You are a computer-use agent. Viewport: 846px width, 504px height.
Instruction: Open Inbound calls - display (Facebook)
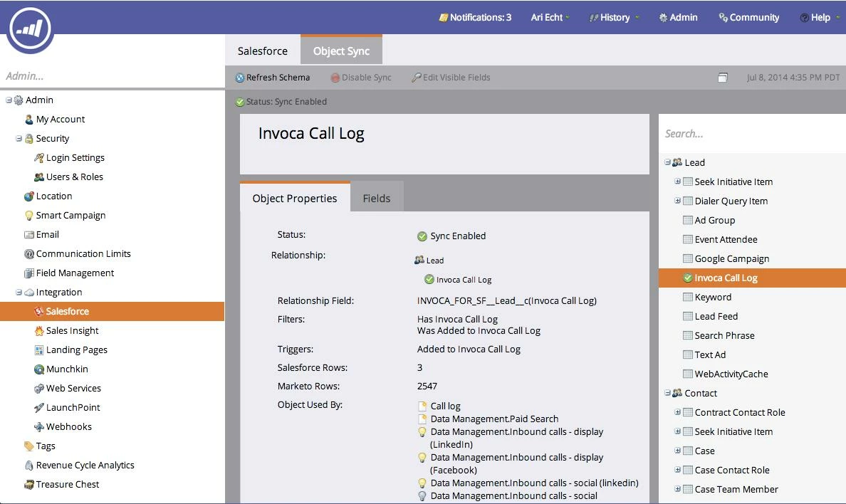511,463
